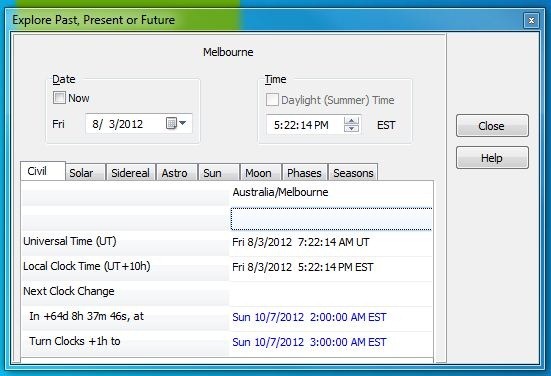This screenshot has height=376, width=551.
Task: Open the Seasons tab
Action: (353, 173)
